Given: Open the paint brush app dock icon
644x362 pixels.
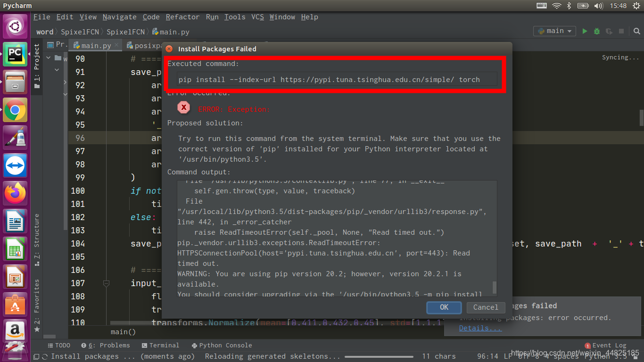Looking at the screenshot, I should 15,138.
